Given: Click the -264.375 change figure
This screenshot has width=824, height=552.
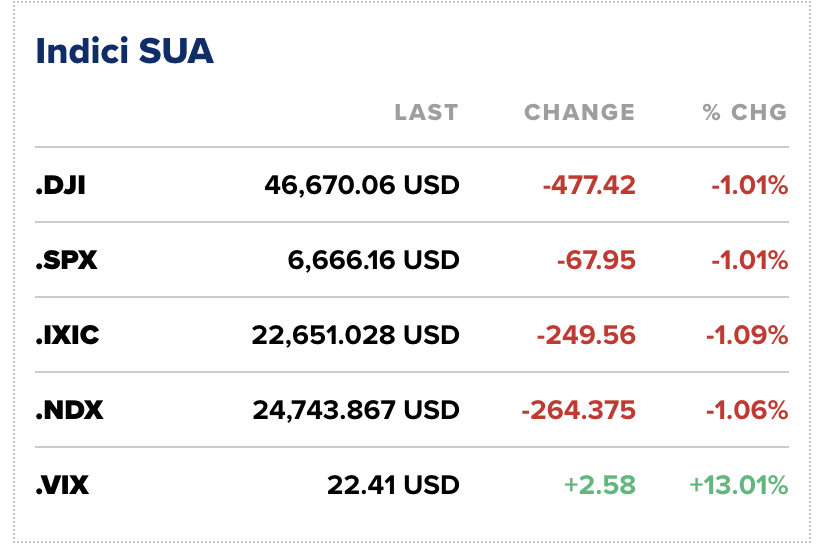Looking at the screenshot, I should coord(578,410).
